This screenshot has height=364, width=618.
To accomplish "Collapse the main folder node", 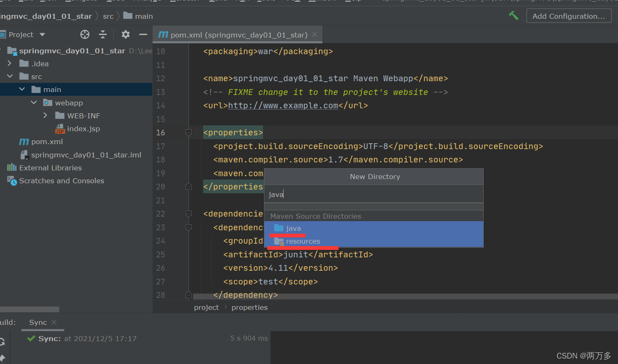I will point(22,89).
